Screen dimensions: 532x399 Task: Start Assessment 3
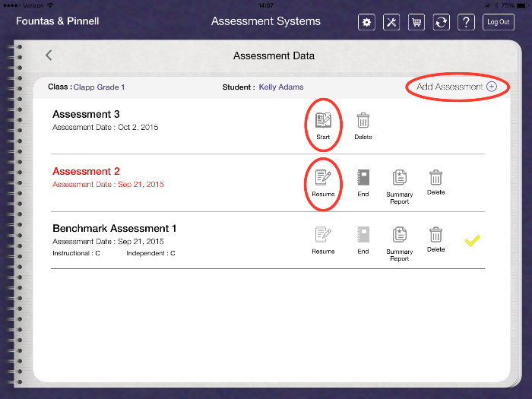point(323,126)
